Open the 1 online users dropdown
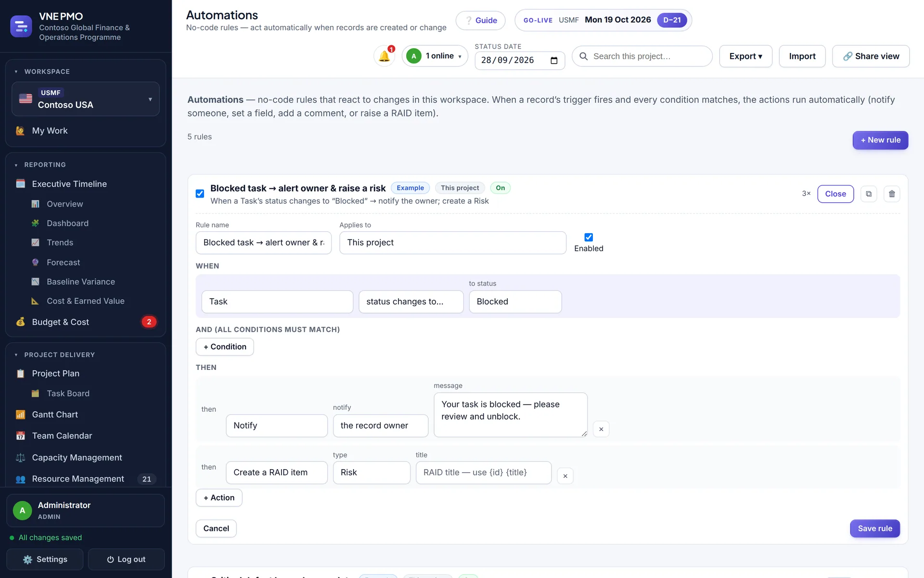 tap(435, 56)
